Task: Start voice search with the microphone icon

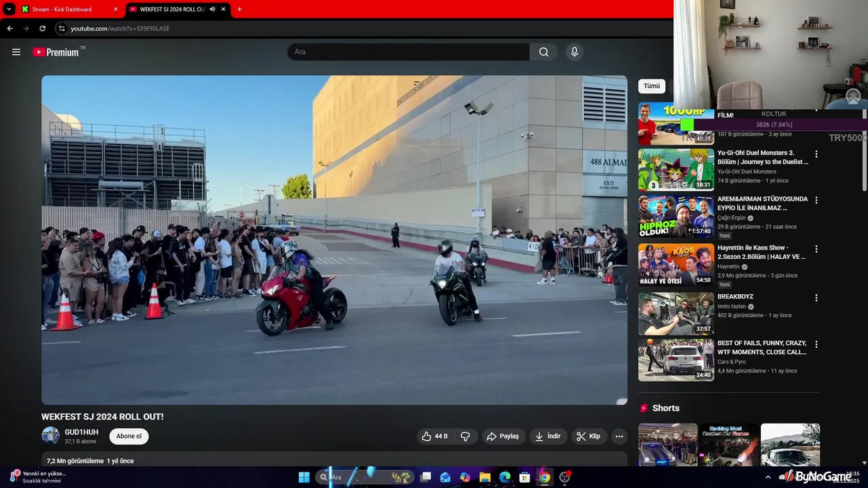Action: click(x=574, y=52)
